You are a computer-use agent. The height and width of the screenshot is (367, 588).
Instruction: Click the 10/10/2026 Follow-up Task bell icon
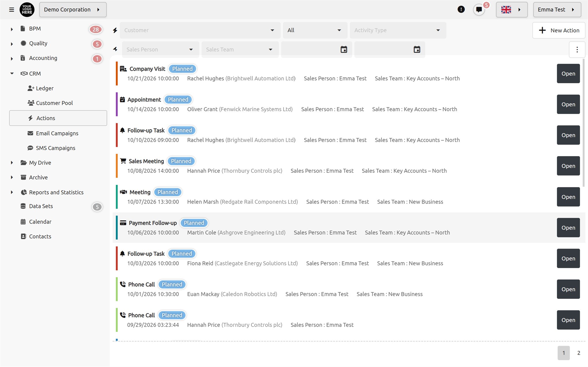pyautogui.click(x=122, y=130)
